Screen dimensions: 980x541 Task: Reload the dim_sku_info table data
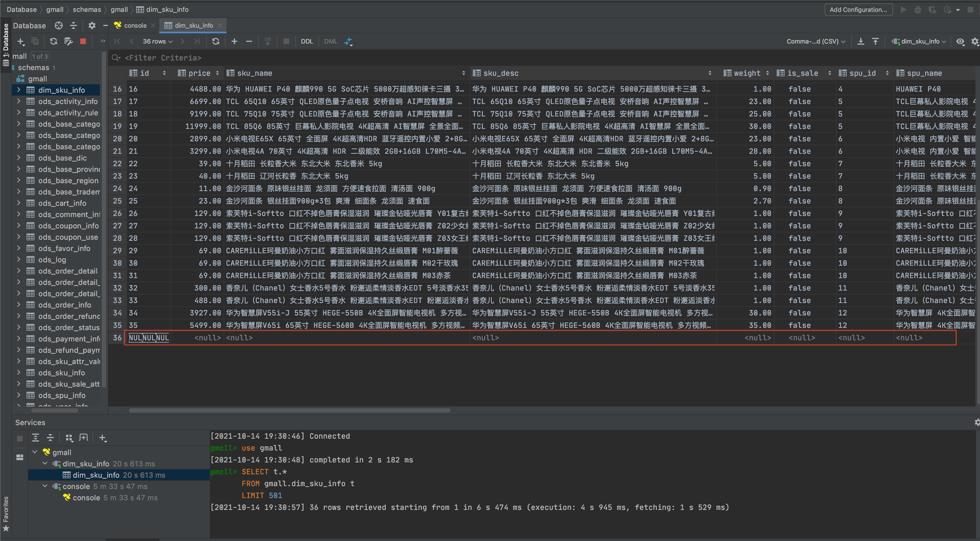pyautogui.click(x=216, y=41)
